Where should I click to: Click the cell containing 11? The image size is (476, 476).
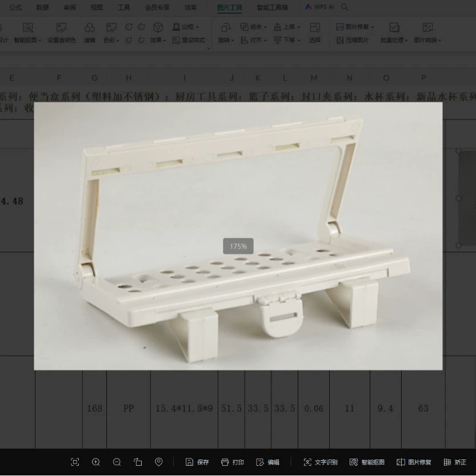pos(350,409)
